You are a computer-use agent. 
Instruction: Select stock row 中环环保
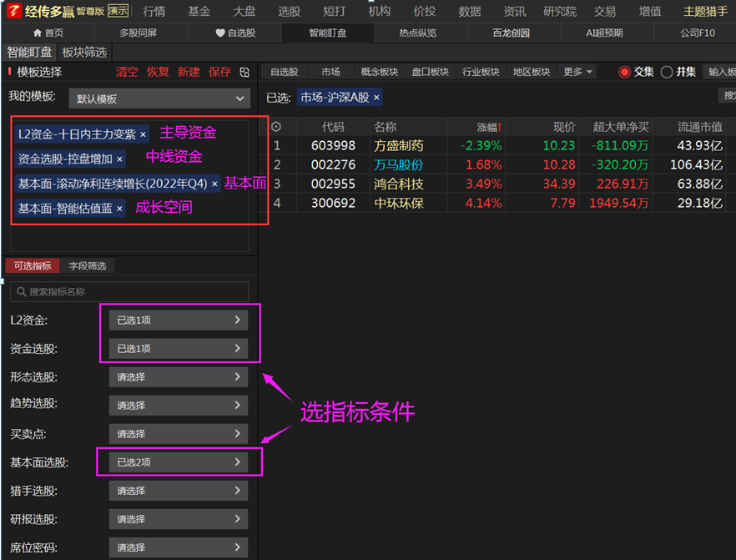tap(497, 204)
